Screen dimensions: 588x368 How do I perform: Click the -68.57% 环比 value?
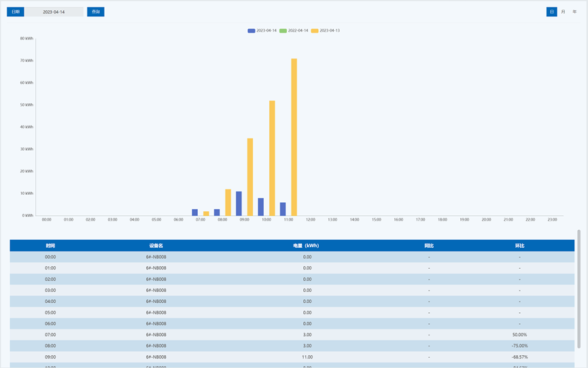[x=519, y=356]
